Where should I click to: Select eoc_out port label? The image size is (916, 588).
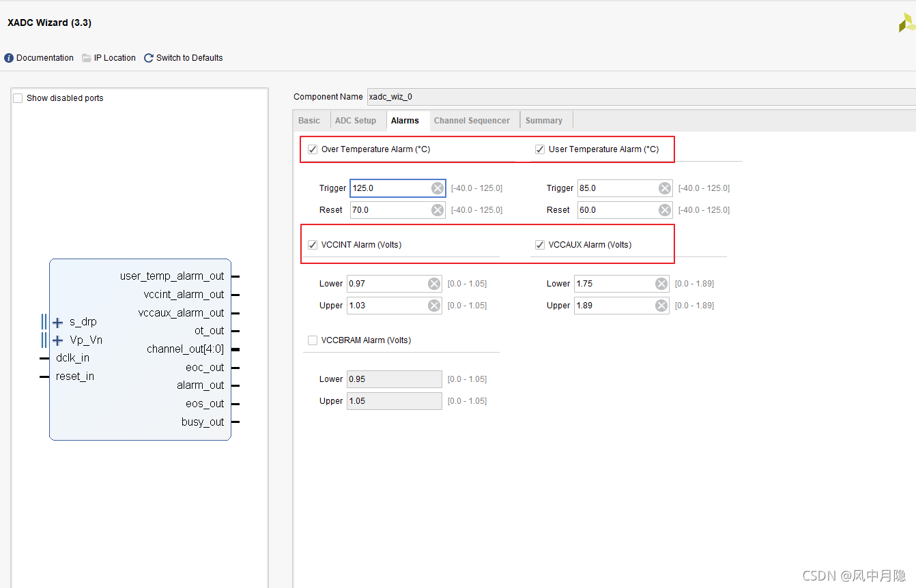[x=205, y=368]
